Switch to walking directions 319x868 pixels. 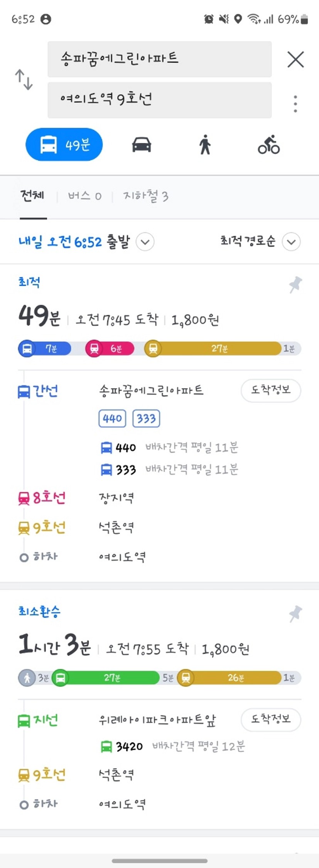[x=205, y=145]
